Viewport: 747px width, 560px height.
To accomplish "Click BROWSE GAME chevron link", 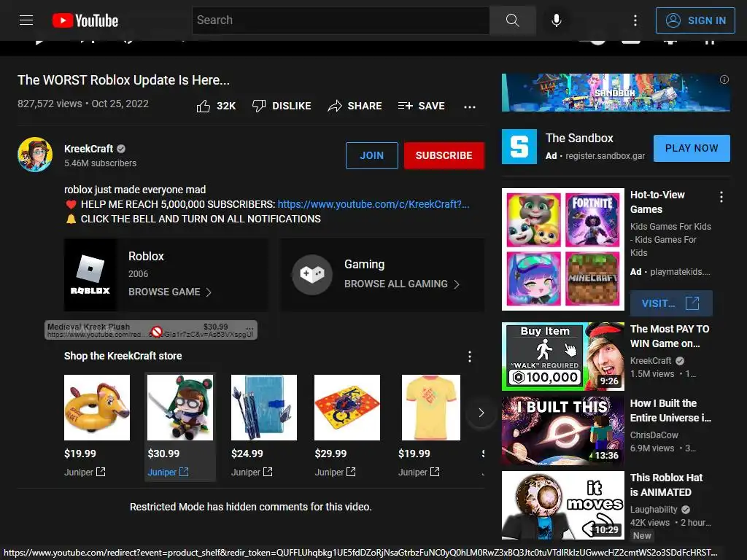I will [170, 292].
